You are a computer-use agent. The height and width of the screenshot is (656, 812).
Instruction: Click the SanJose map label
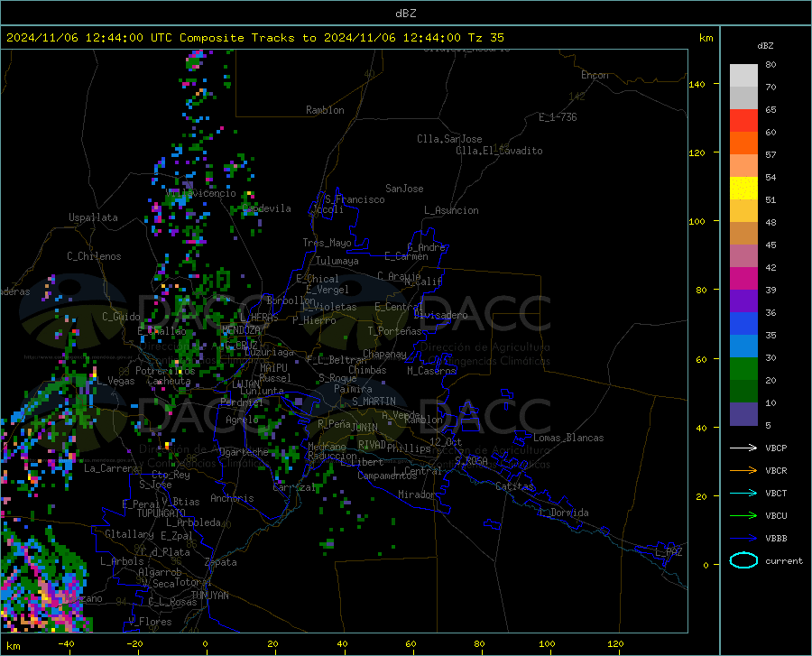click(404, 189)
